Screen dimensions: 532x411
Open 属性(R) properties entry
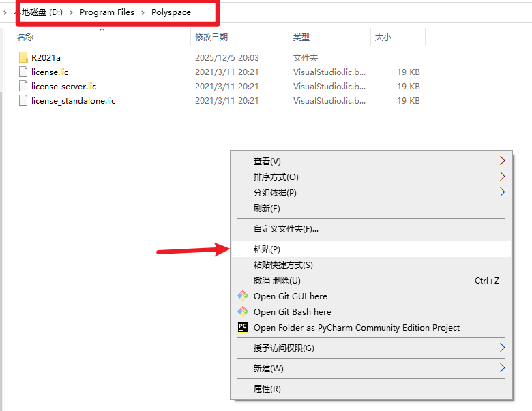[x=371, y=389]
